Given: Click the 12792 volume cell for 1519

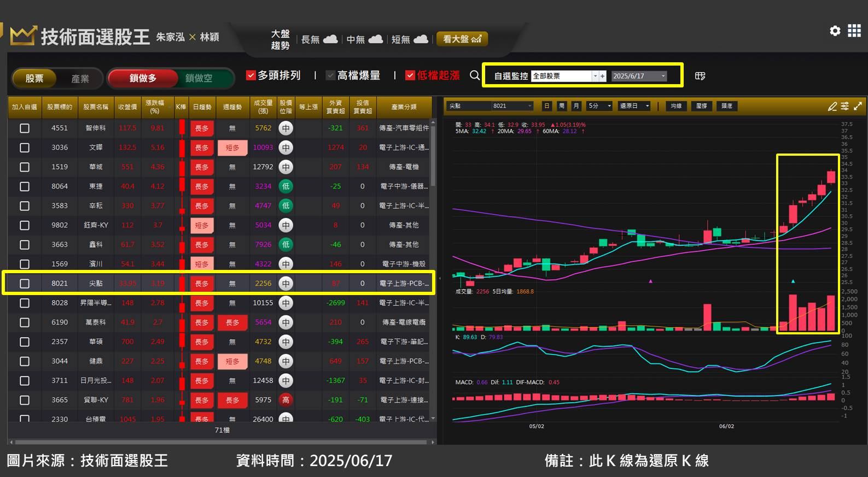Looking at the screenshot, I should coord(263,167).
